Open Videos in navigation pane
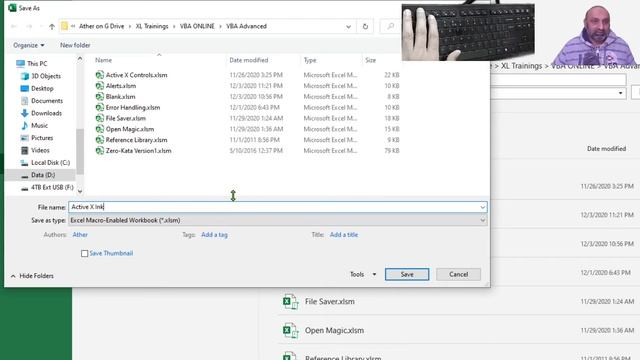The image size is (640, 360). (x=35, y=150)
